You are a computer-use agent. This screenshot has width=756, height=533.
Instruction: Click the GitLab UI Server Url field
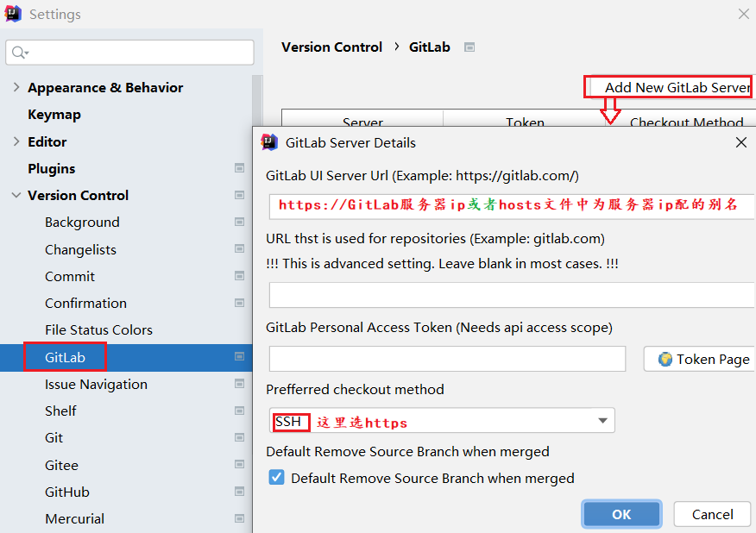click(511, 205)
